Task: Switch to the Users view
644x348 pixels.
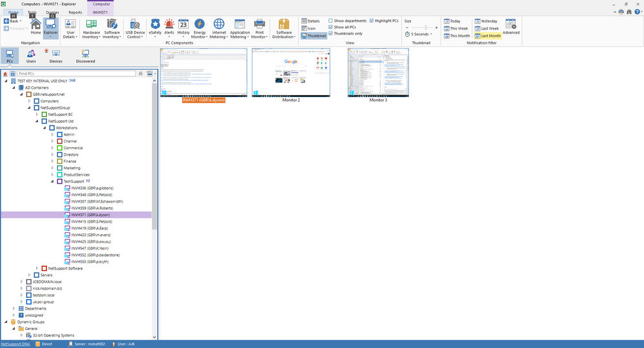Action: tap(31, 56)
